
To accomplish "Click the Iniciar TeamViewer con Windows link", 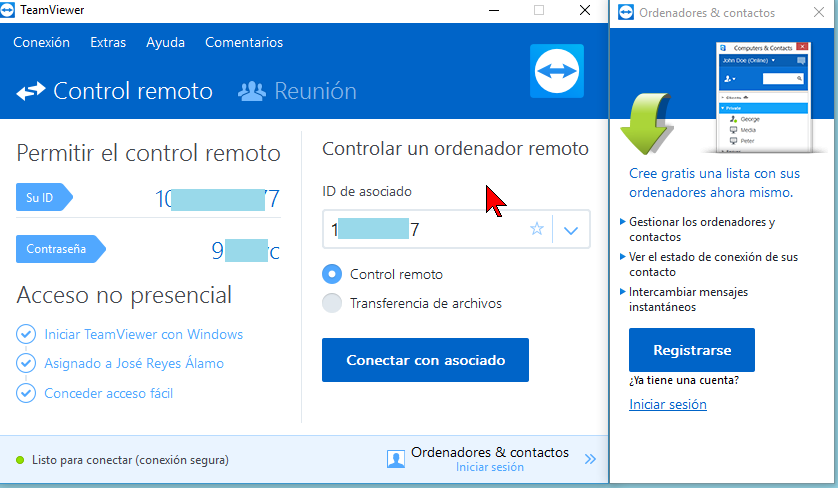I will coord(143,334).
